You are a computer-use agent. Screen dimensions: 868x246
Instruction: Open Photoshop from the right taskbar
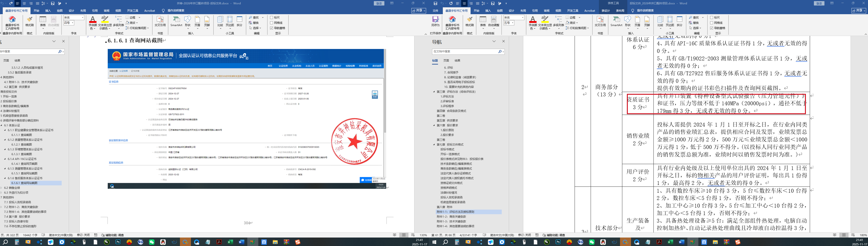coord(558,242)
